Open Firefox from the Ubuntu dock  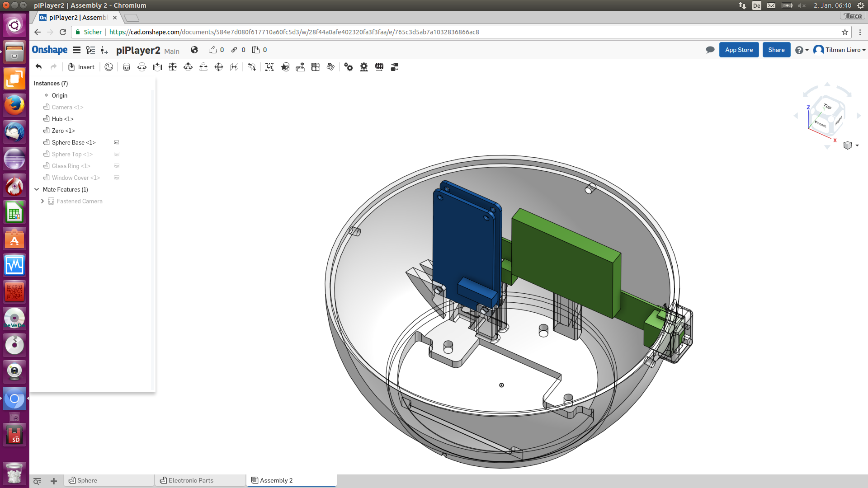(14, 106)
